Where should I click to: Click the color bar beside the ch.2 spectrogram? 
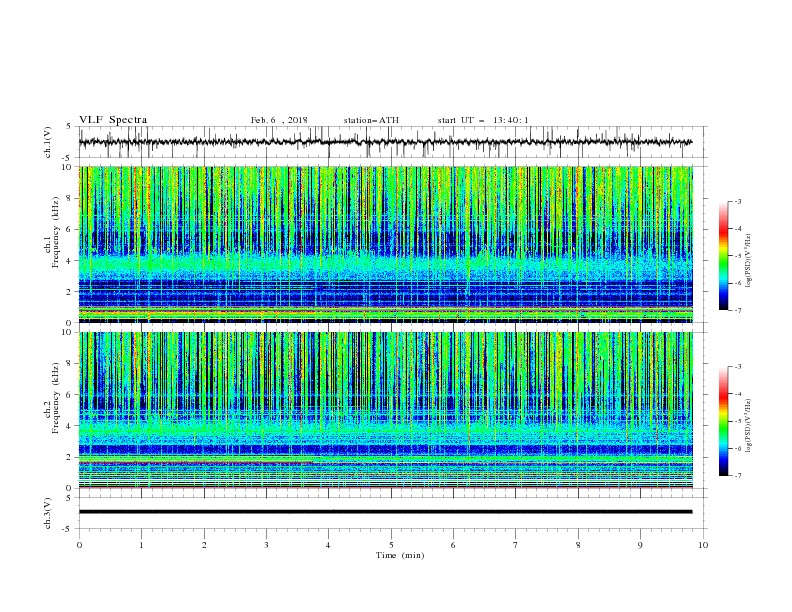coord(724,421)
